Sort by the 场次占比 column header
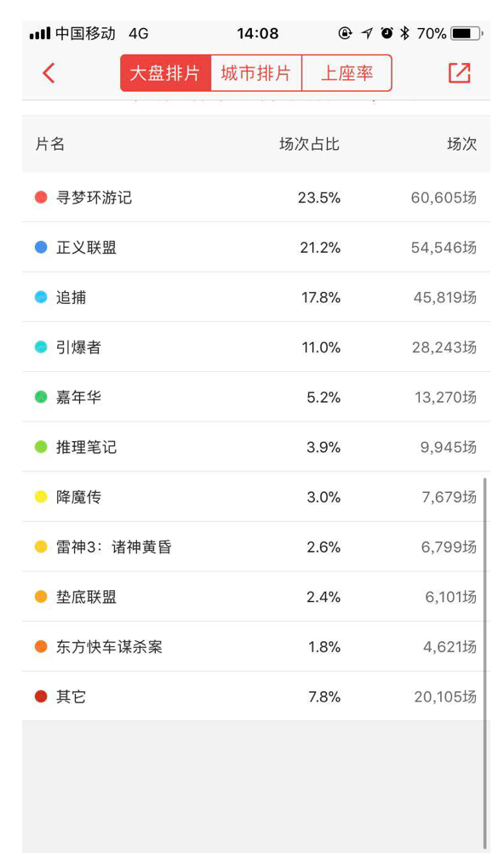Image resolution: width=504 pixels, height=865 pixels. point(309,145)
